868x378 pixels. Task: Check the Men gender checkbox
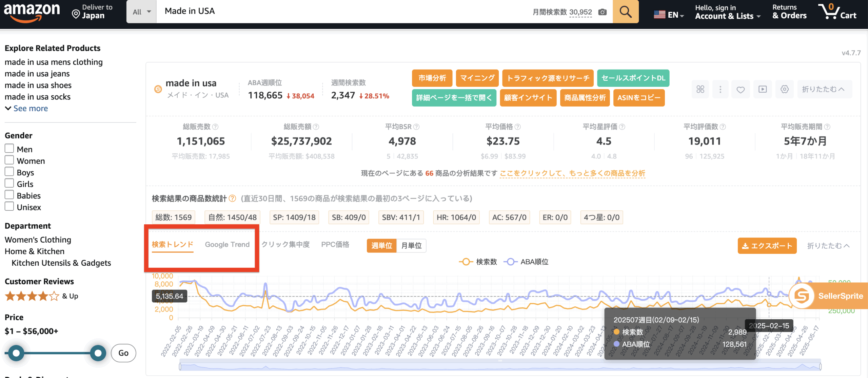coord(9,149)
